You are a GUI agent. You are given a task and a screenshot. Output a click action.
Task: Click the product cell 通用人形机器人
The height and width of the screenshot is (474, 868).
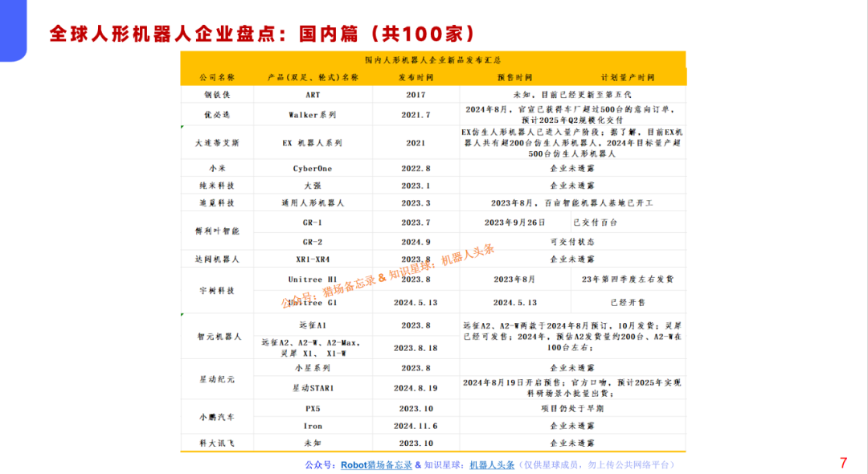pyautogui.click(x=313, y=203)
